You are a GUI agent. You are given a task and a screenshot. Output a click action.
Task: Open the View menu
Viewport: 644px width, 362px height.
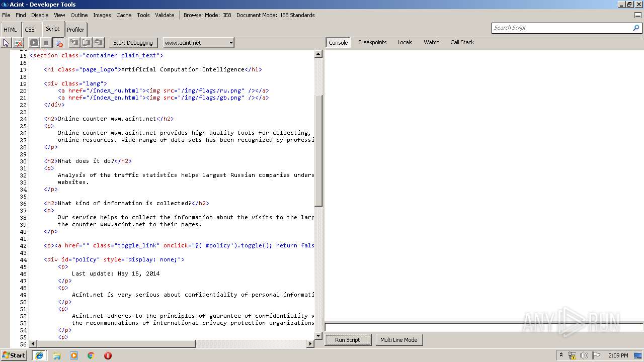point(59,15)
